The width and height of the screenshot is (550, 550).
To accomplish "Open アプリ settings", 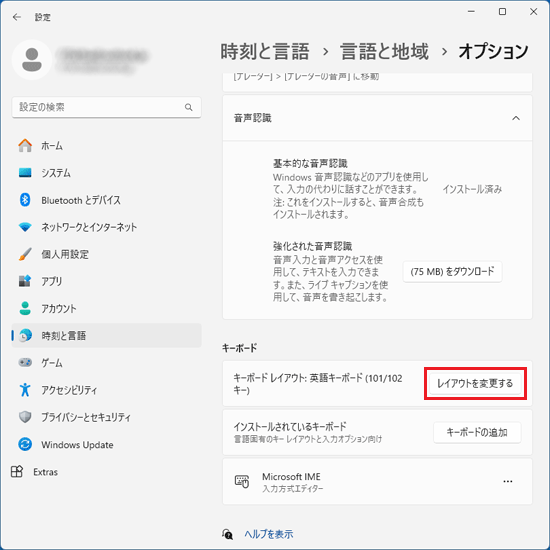I will 106,281.
